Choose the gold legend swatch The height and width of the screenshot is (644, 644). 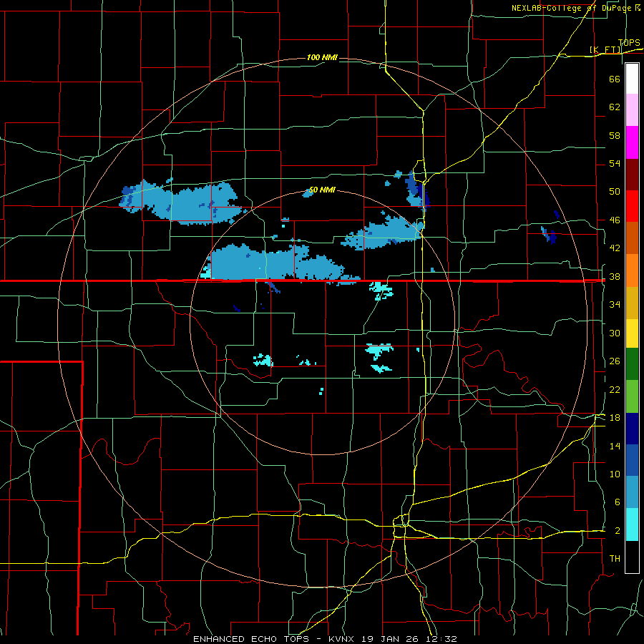tap(632, 303)
